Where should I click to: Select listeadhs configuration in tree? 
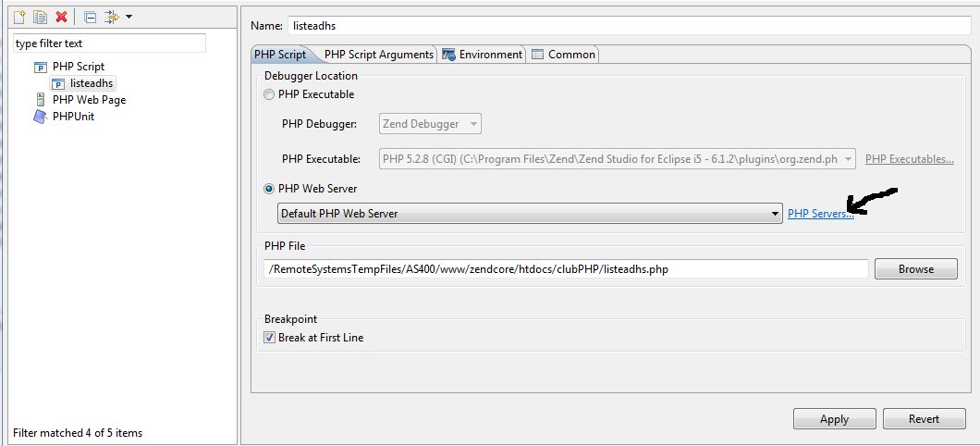tap(92, 83)
